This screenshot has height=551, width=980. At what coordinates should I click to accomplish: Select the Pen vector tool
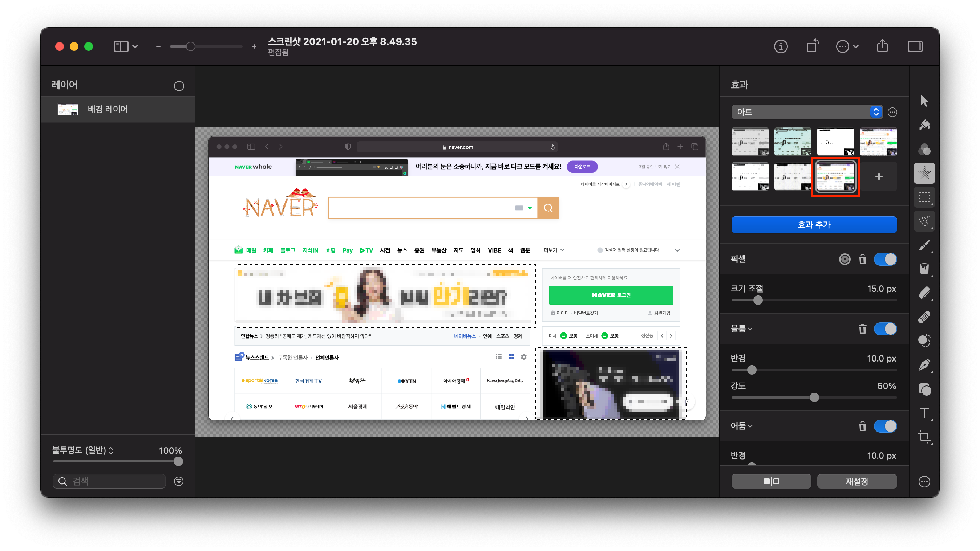point(924,365)
